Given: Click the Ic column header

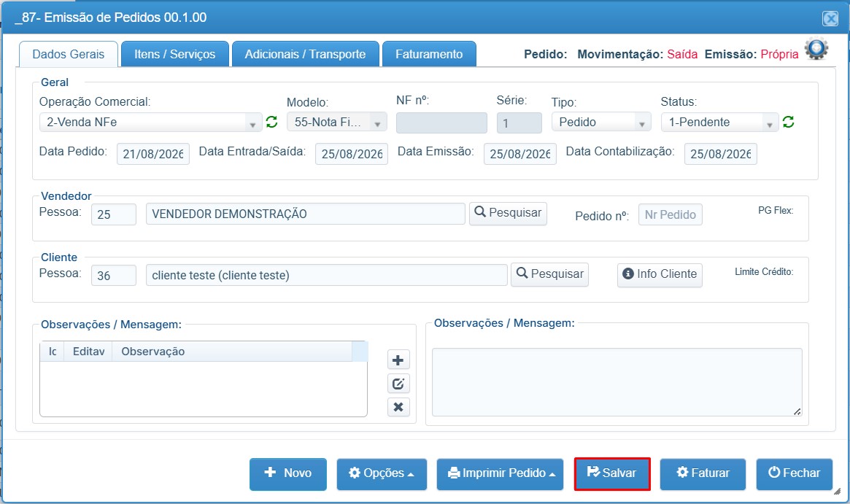Looking at the screenshot, I should click(x=52, y=352).
